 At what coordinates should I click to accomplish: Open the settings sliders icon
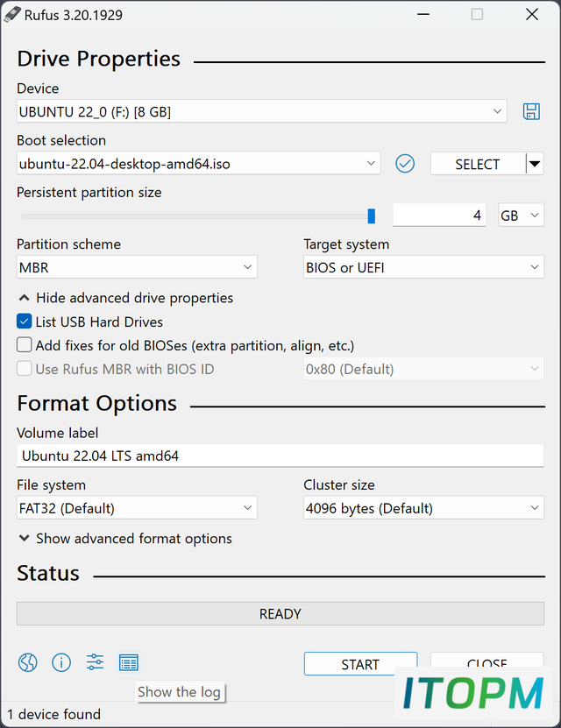[96, 662]
